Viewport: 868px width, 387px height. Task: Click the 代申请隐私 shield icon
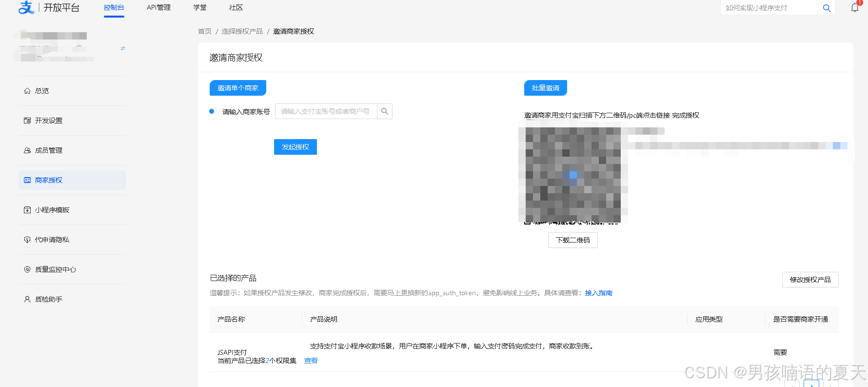pos(27,240)
